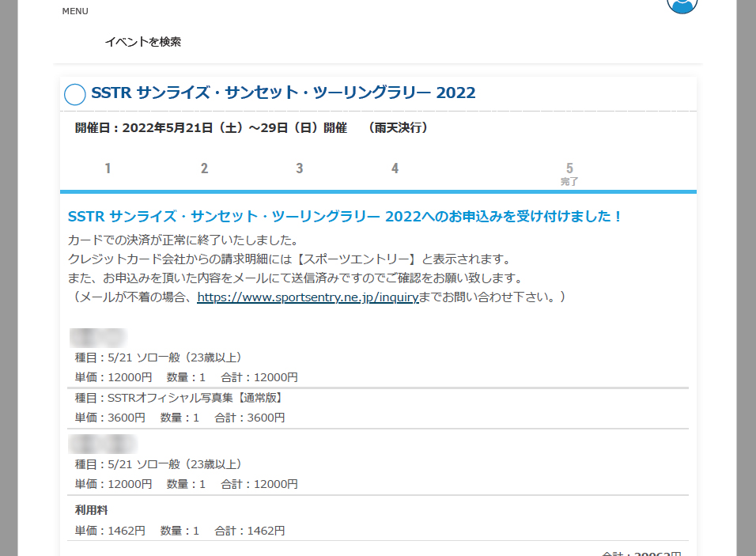Image resolution: width=756 pixels, height=556 pixels.
Task: Click the イベントを検索 search link
Action: tap(142, 42)
